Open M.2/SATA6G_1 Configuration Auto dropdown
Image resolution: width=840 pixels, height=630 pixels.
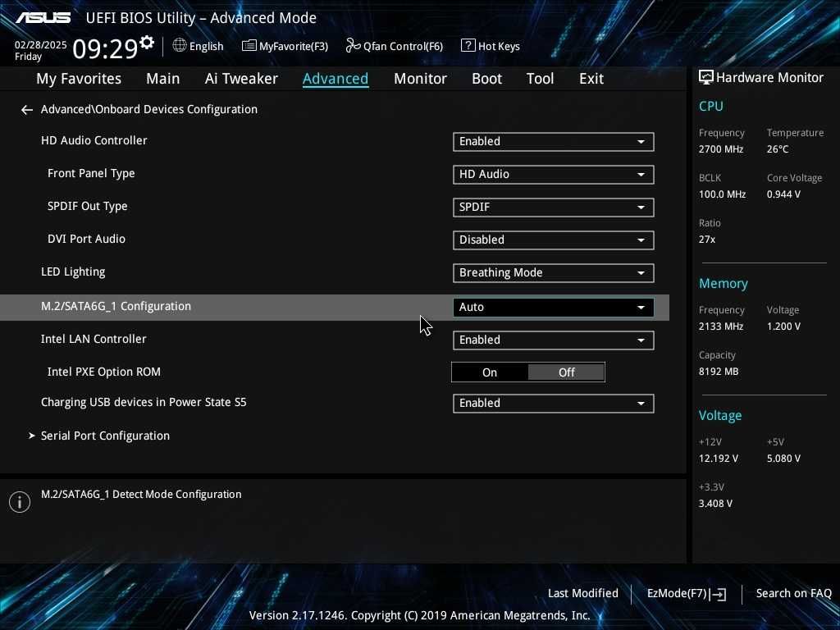[x=554, y=307]
